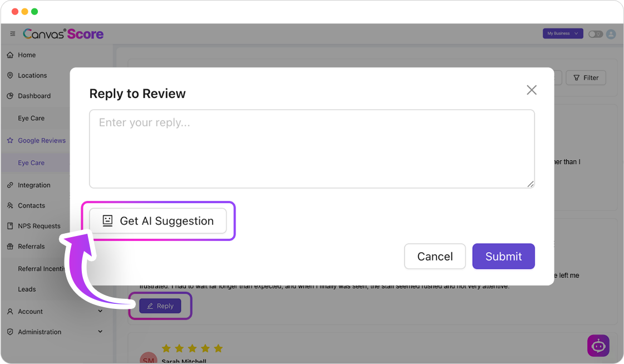Screen dimensions: 624x364
Task: Open Locations in the sidebar
Action: [32, 75]
